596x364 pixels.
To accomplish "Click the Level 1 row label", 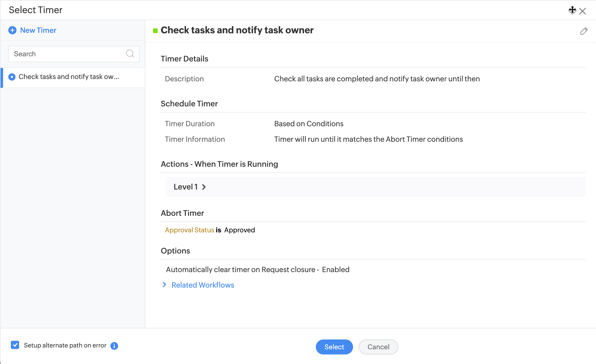I will (x=186, y=187).
